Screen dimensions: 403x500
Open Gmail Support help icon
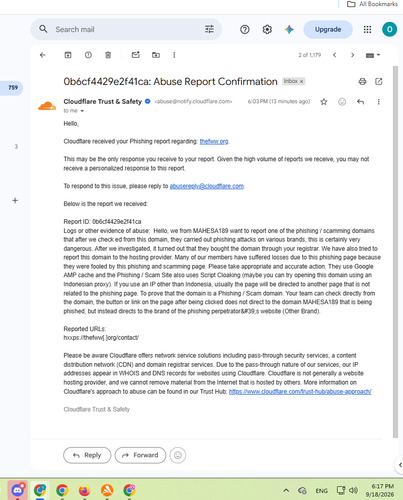(245, 30)
